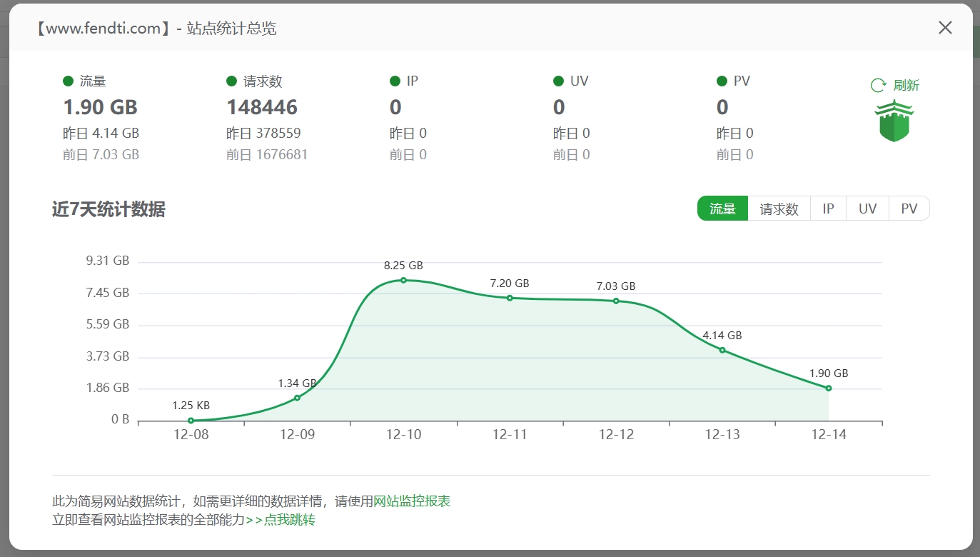Click the 8.25 GB data point on 12-10

tap(403, 281)
